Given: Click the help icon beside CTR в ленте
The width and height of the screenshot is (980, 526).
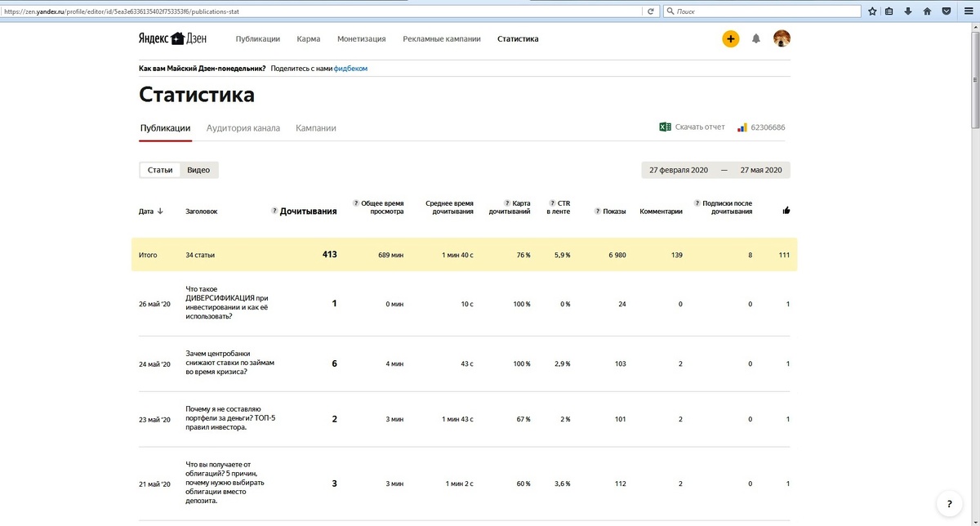Looking at the screenshot, I should pos(552,203).
